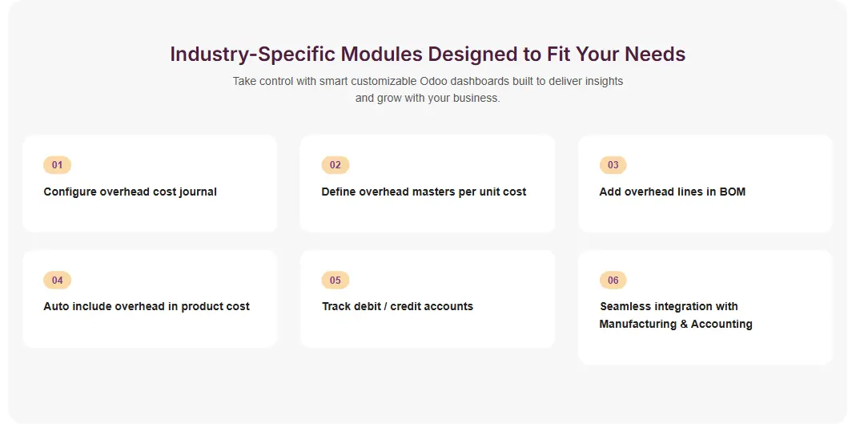This screenshot has width=868, height=432.
Task: Click the 'Industry-Specific Modules' main heading
Action: point(428,54)
